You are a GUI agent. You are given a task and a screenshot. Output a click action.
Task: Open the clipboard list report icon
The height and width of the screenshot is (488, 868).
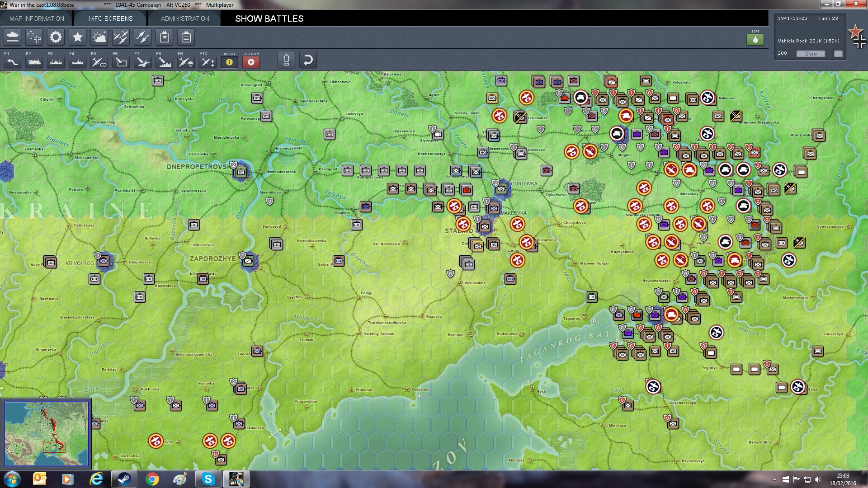coord(186,37)
